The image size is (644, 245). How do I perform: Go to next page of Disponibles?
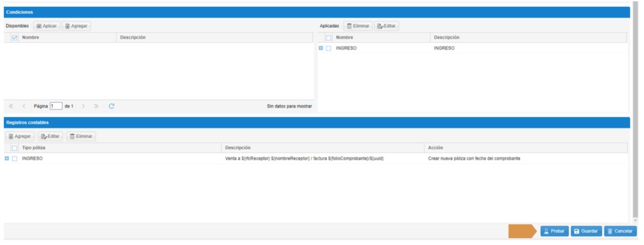point(84,106)
